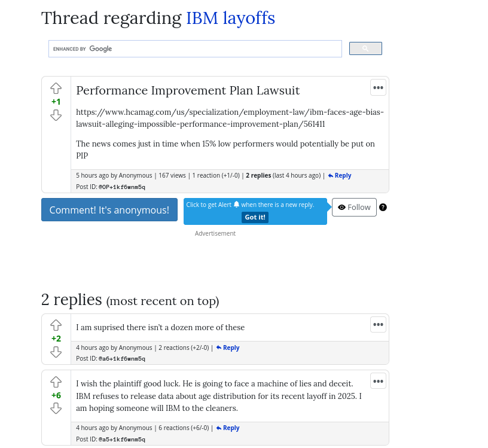Click the '2 replies' count link
The height and width of the screenshot is (448, 488).
tap(258, 175)
